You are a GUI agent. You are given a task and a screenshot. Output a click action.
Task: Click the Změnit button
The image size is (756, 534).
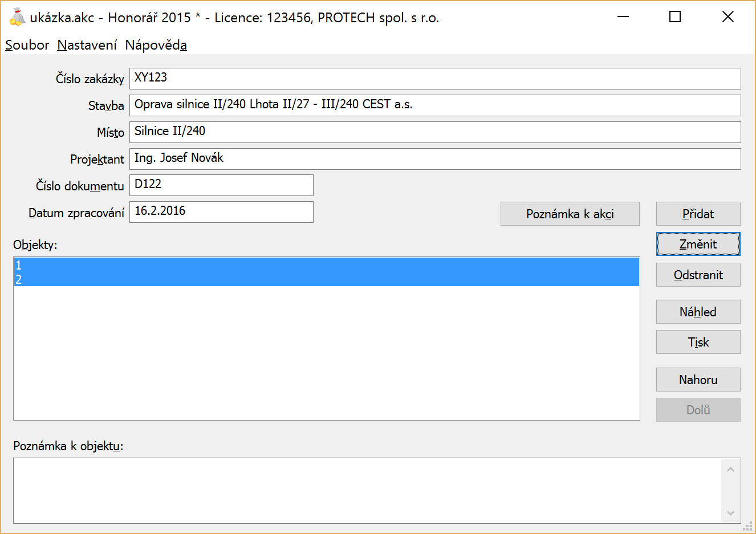pyautogui.click(x=698, y=244)
